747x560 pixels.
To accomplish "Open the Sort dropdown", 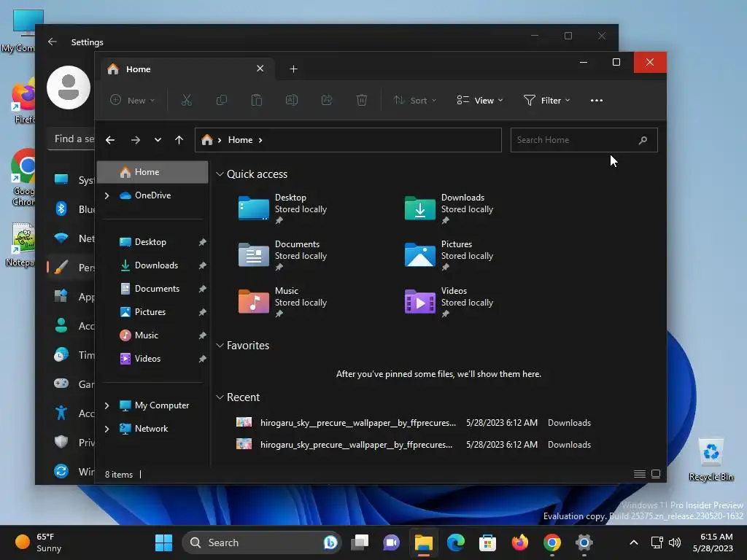I will tap(414, 100).
